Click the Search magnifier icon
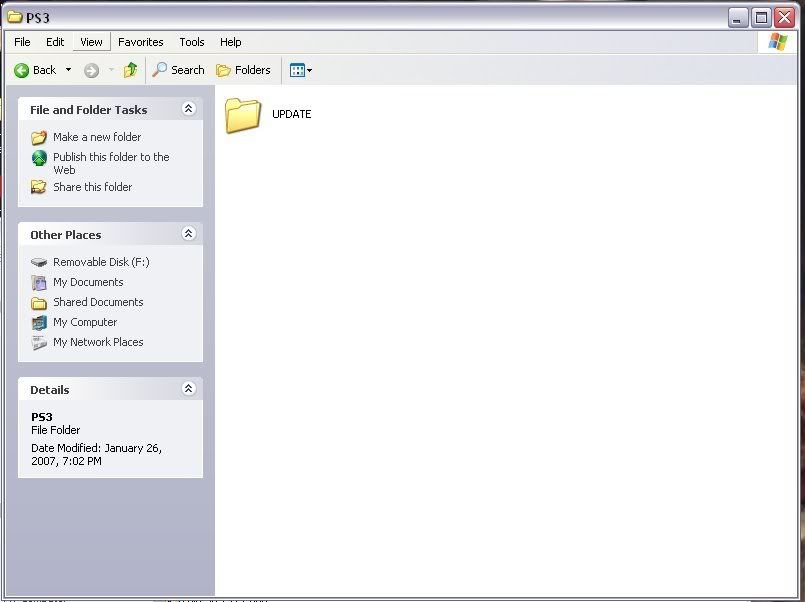 [x=160, y=70]
